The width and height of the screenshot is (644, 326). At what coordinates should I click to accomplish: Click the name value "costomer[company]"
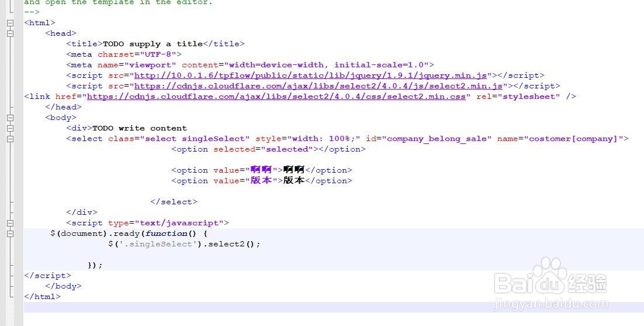pos(573,139)
